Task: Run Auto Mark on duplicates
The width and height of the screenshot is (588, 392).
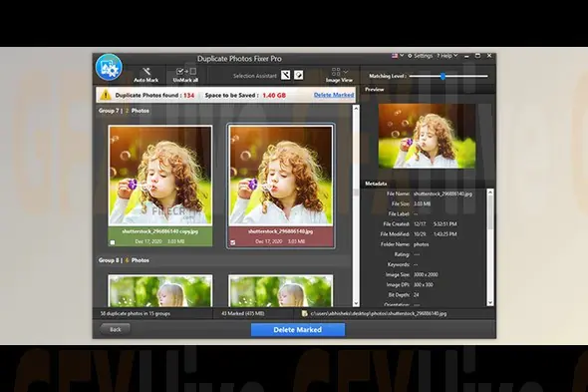Action: 146,75
